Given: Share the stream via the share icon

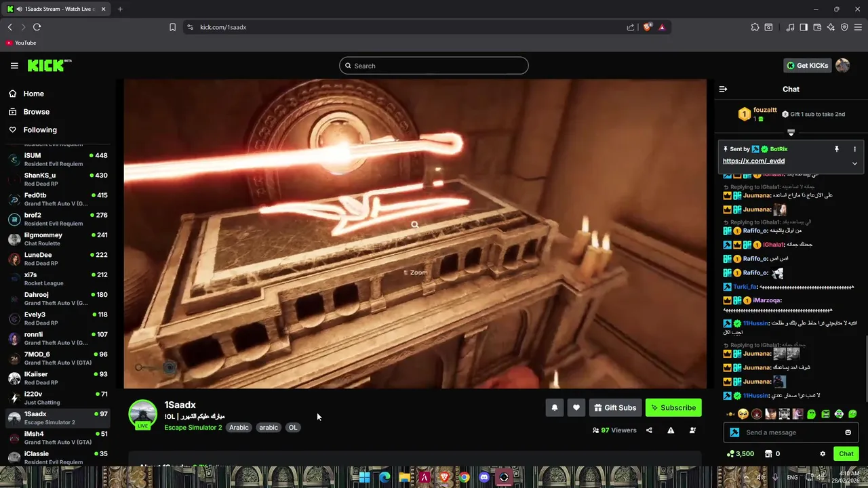Looking at the screenshot, I should 649,430.
